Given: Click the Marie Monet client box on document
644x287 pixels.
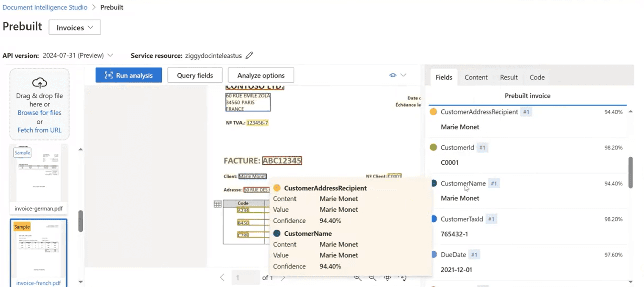Looking at the screenshot, I should pyautogui.click(x=253, y=176).
